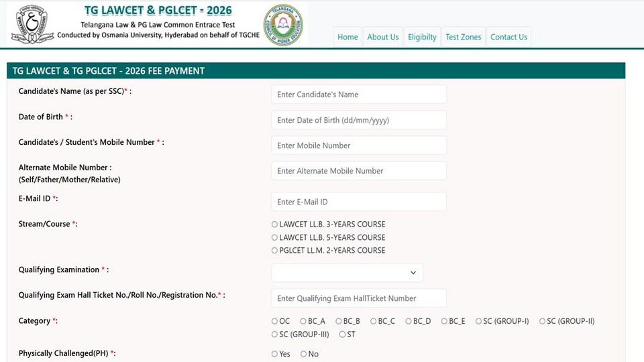Select the BC_A category radio button

pyautogui.click(x=303, y=321)
